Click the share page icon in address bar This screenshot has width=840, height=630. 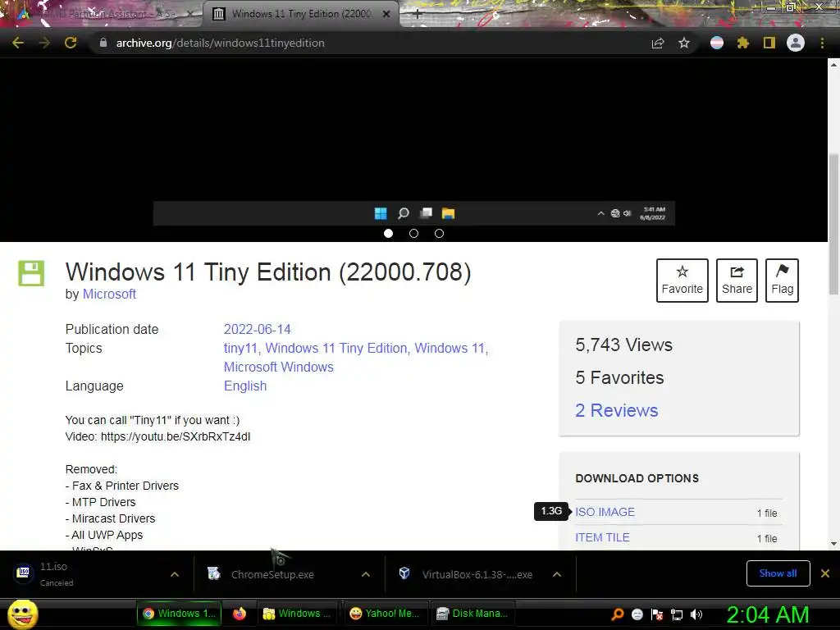(x=658, y=43)
